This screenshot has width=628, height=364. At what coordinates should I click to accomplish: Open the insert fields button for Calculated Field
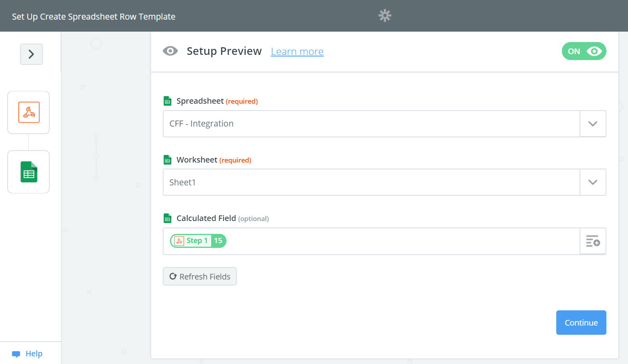pos(593,241)
